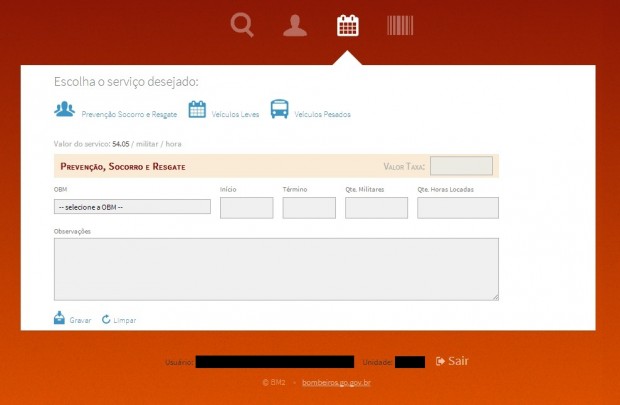Image resolution: width=620 pixels, height=405 pixels.
Task: Click the Valor Taxa field
Action: coord(461,166)
